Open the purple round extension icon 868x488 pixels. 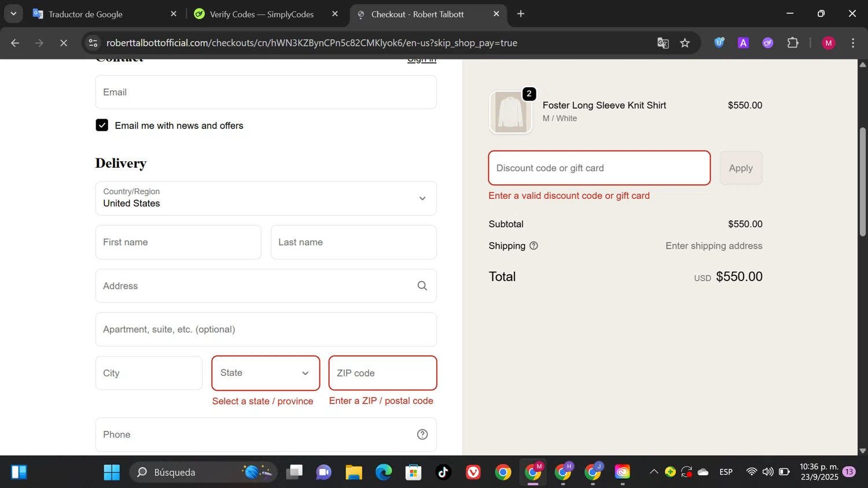tap(768, 43)
